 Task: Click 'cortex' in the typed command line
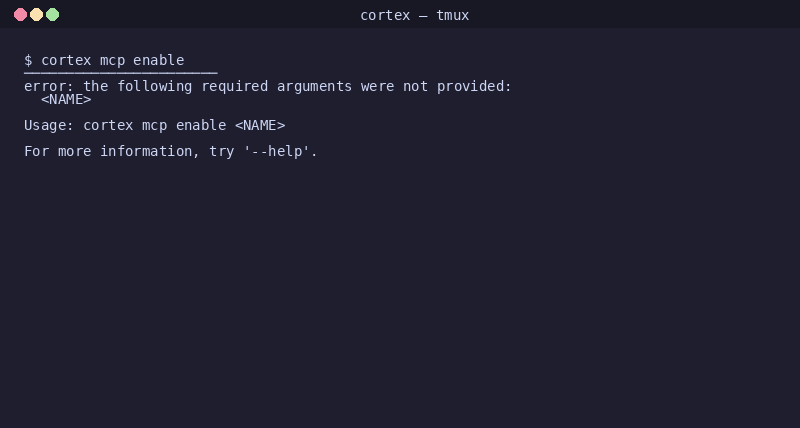(66, 60)
